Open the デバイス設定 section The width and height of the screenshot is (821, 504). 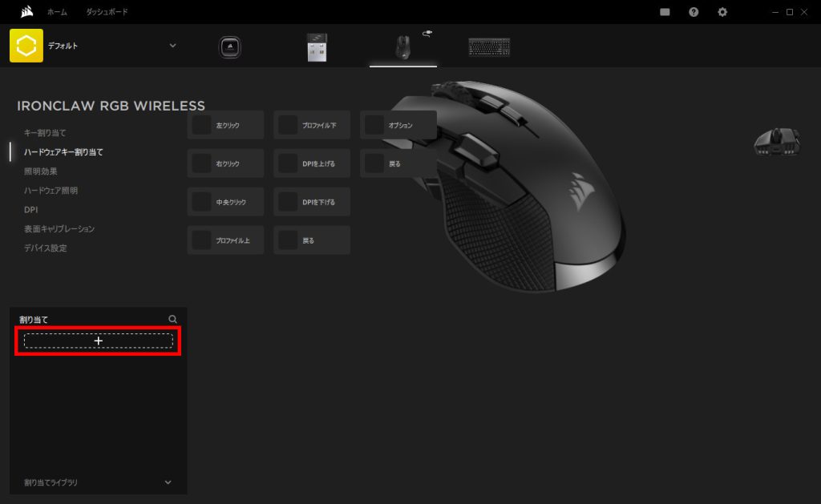point(46,248)
